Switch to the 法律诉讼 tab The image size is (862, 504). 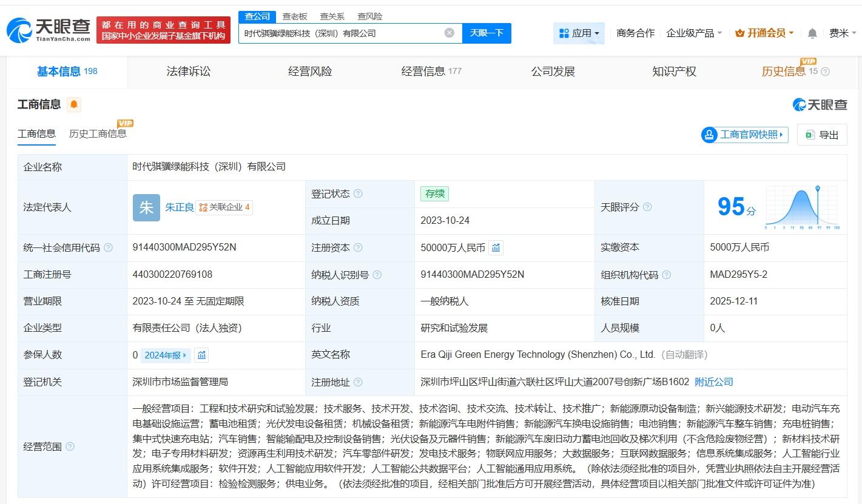click(188, 71)
